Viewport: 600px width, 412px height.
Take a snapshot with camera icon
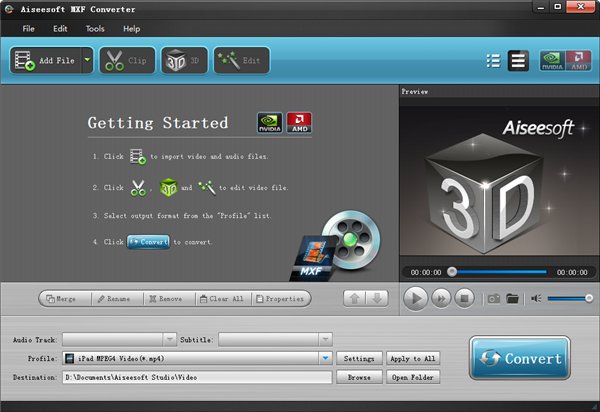point(494,298)
